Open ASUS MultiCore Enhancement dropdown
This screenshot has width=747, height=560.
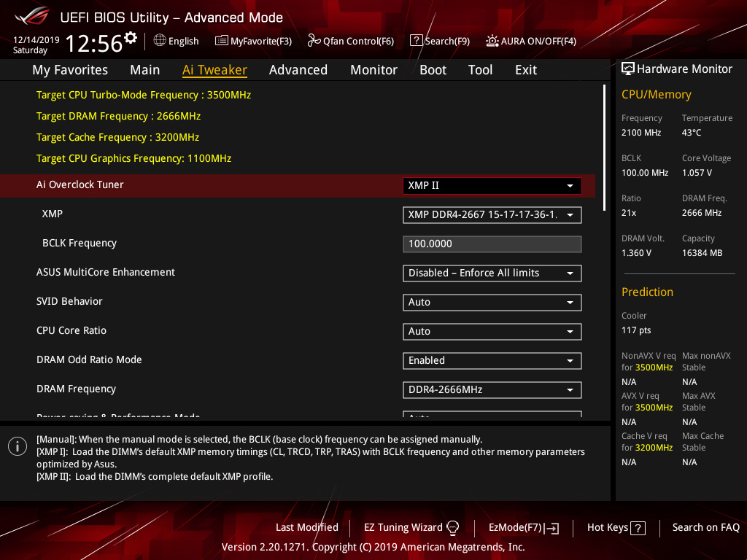pyautogui.click(x=492, y=273)
